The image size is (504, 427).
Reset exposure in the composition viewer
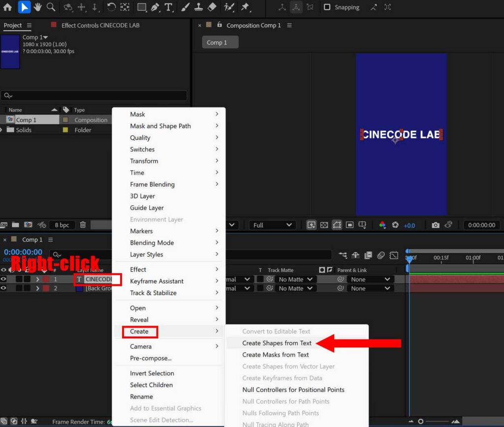395,225
